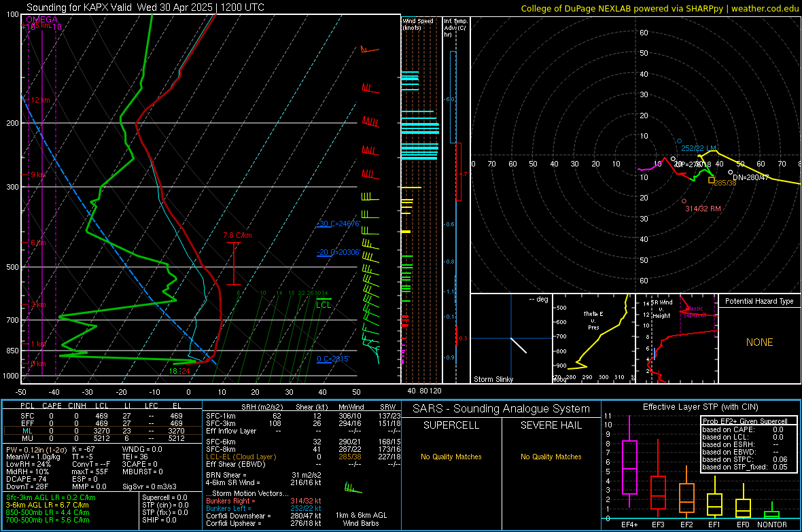Click the 'Wind Speed (knots)' panel header

tap(418, 24)
